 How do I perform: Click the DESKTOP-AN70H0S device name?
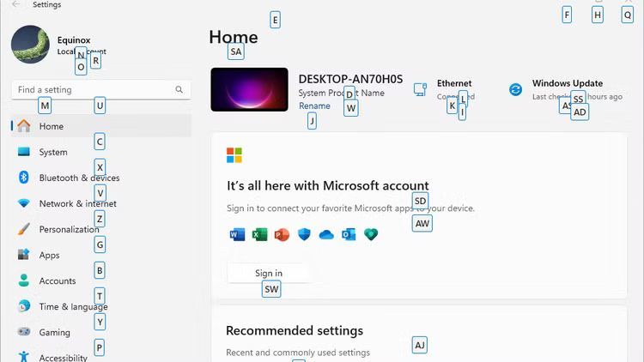click(350, 79)
